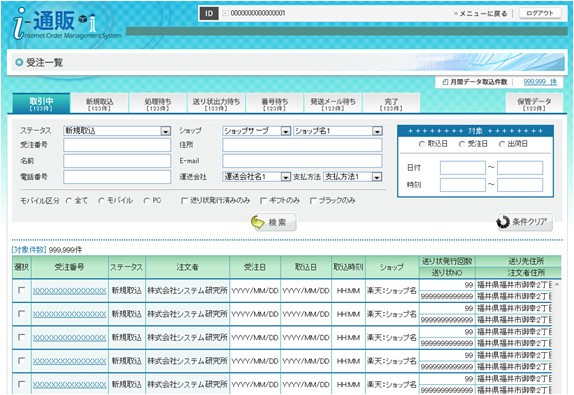574x395 pixels.
Task: Check the ブラックのみ checkbox
Action: 313,201
